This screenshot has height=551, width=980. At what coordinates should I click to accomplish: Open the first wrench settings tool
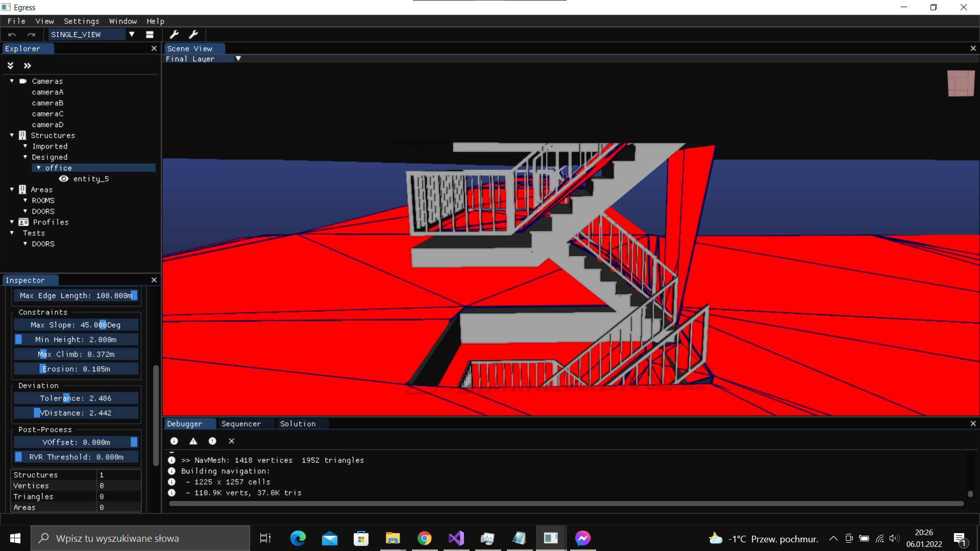[x=175, y=34]
